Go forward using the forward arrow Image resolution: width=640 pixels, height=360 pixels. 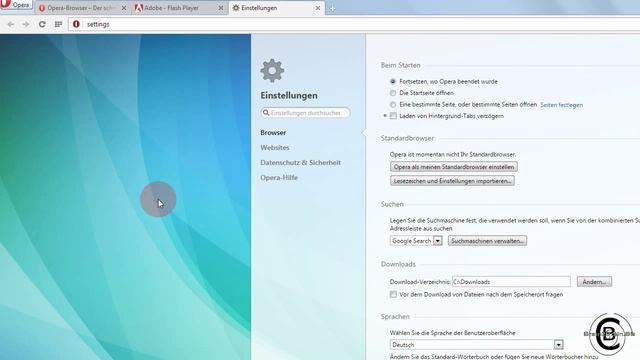(x=26, y=24)
